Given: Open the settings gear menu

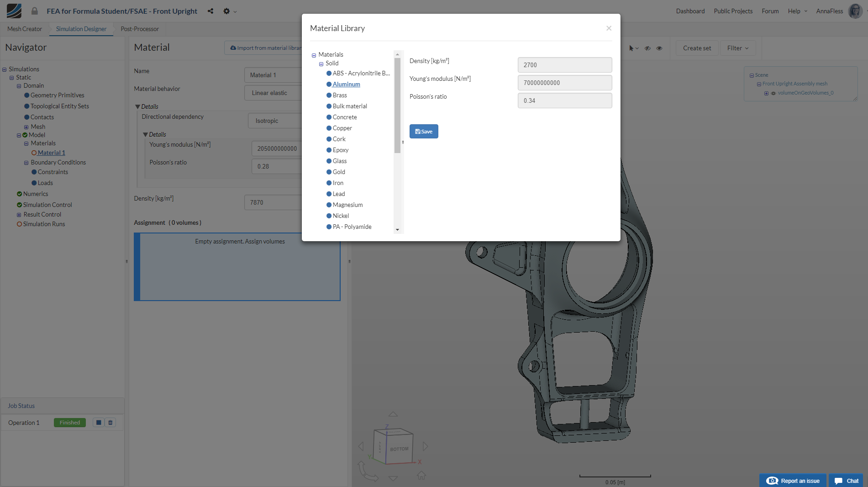Looking at the screenshot, I should [x=227, y=11].
